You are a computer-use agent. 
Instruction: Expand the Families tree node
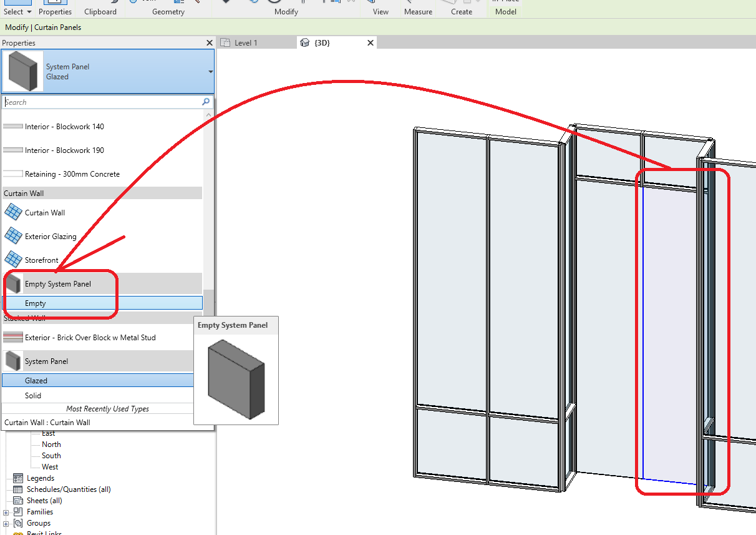6,511
